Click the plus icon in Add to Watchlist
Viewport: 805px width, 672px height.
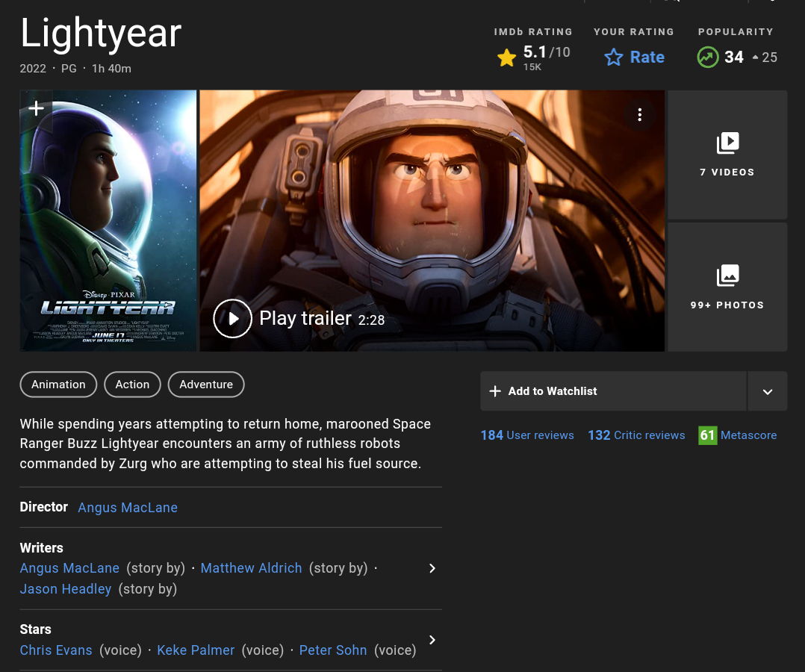click(495, 391)
